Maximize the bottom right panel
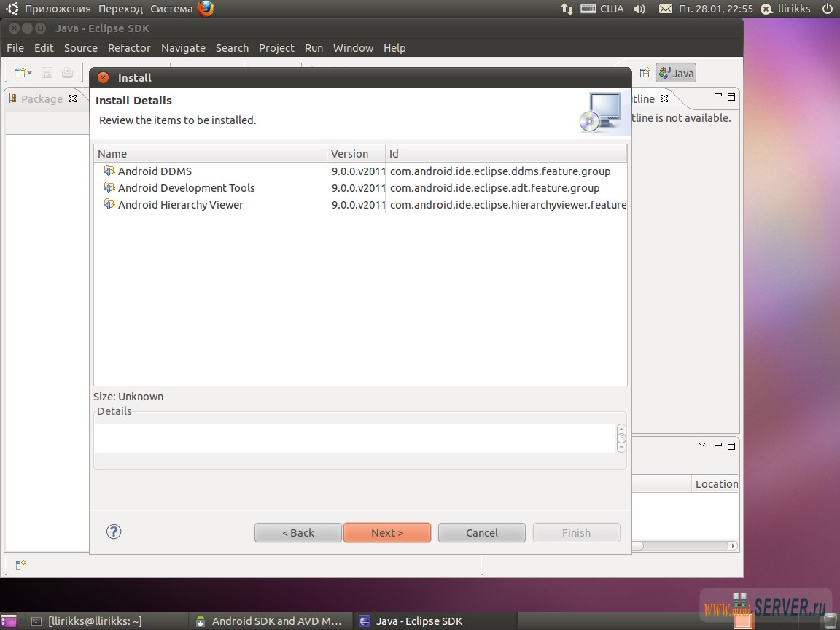This screenshot has height=630, width=840. [731, 446]
